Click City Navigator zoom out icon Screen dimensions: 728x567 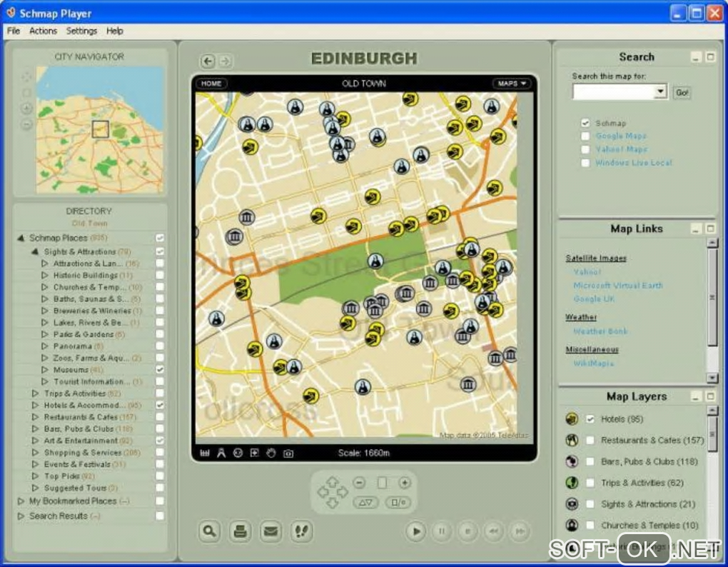26,124
